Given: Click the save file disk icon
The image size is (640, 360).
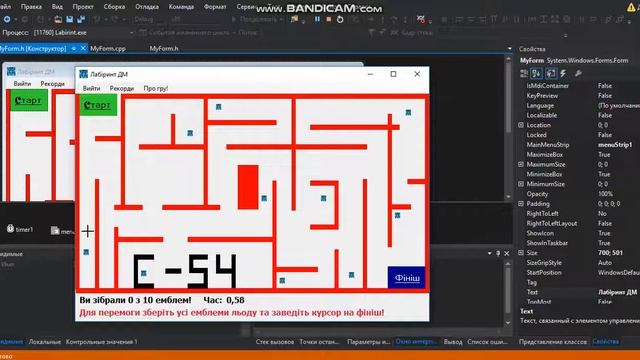Looking at the screenshot, I should (x=70, y=19).
